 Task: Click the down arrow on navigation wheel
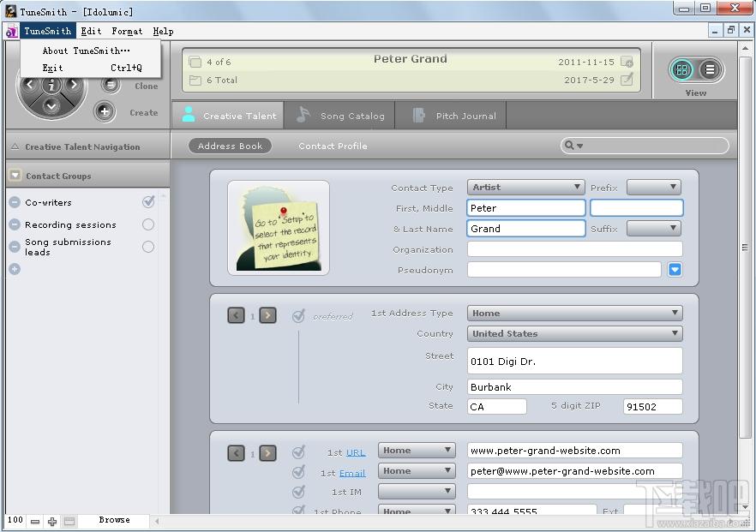click(51, 106)
